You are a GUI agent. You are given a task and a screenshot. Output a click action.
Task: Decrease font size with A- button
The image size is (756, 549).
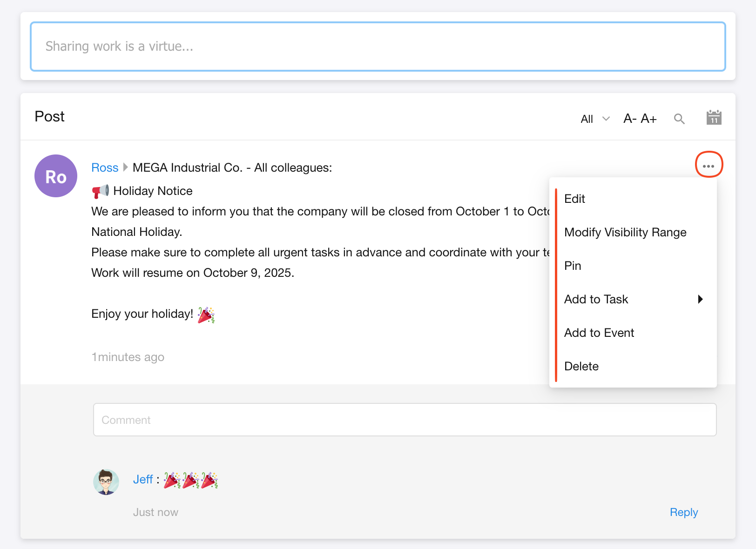pyautogui.click(x=630, y=119)
